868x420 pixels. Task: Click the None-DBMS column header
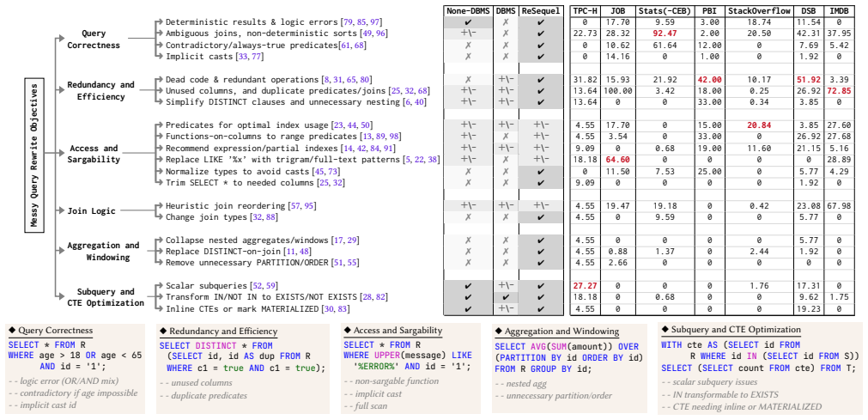coord(468,10)
